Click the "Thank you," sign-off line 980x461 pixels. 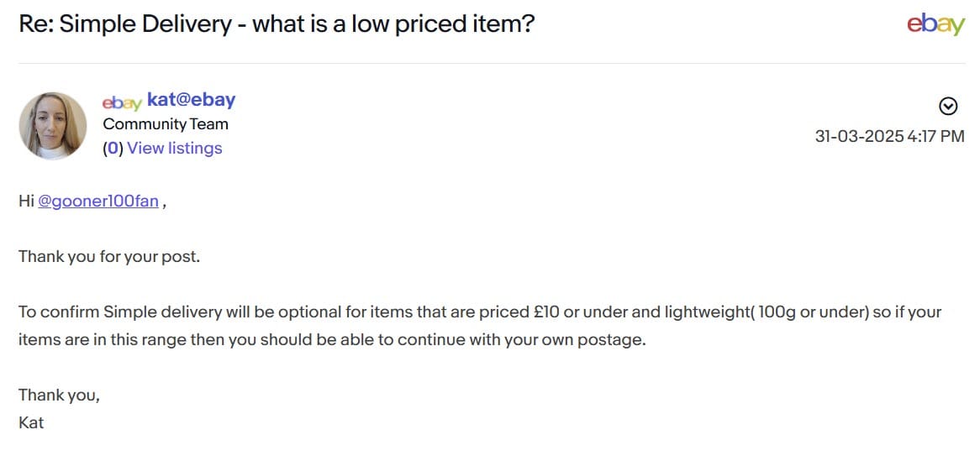click(x=59, y=395)
